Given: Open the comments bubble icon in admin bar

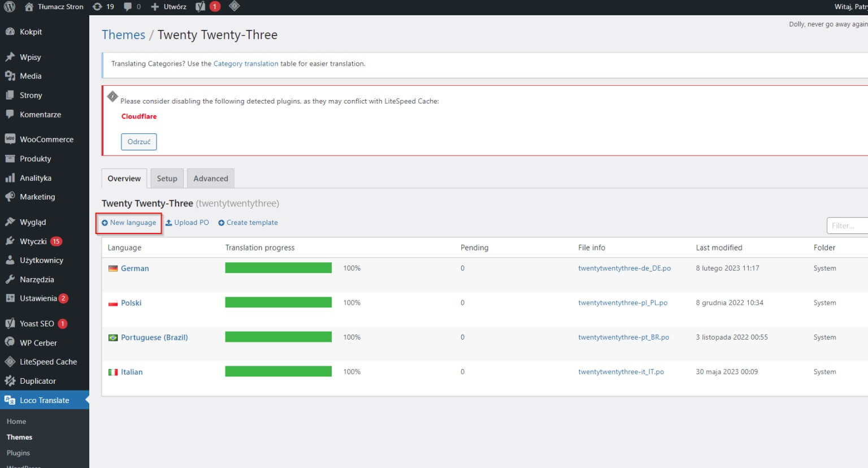Looking at the screenshot, I should coord(128,7).
